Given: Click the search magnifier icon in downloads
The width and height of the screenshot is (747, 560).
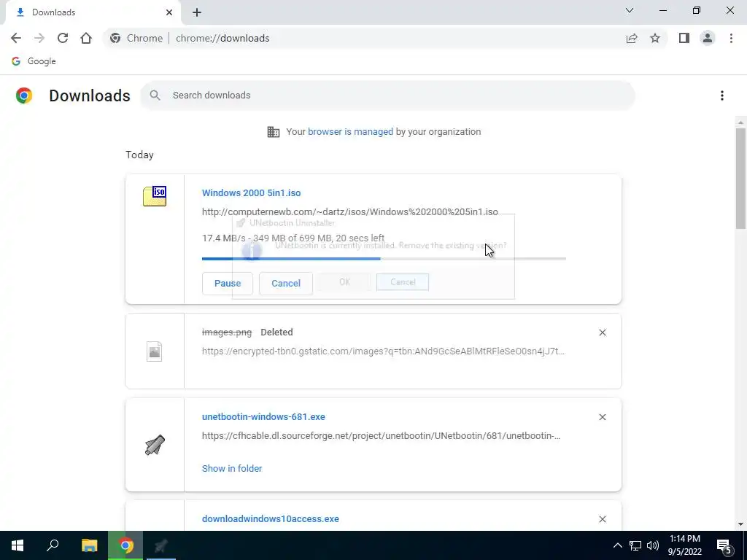Looking at the screenshot, I should (155, 96).
